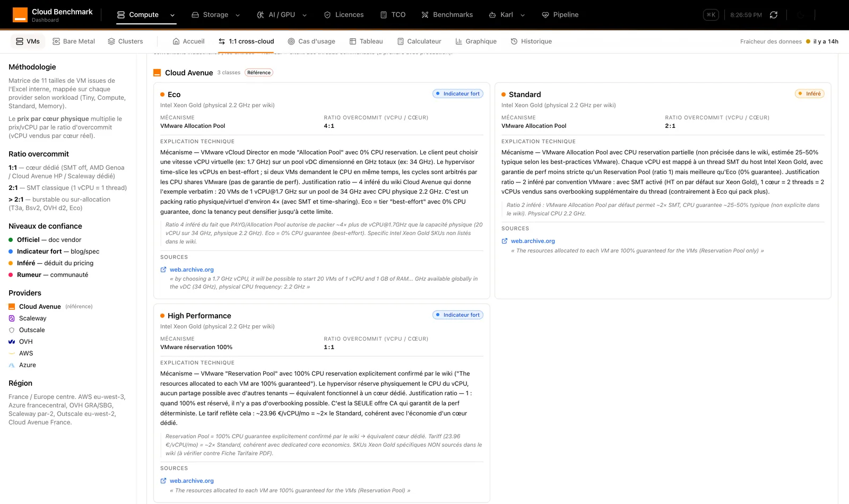
Task: Click the Méthodologie sidebar heading
Action: 32,67
